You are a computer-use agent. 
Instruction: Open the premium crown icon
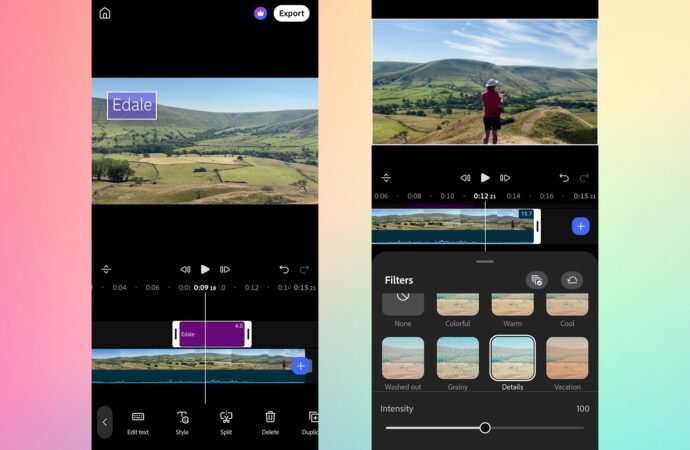261,13
